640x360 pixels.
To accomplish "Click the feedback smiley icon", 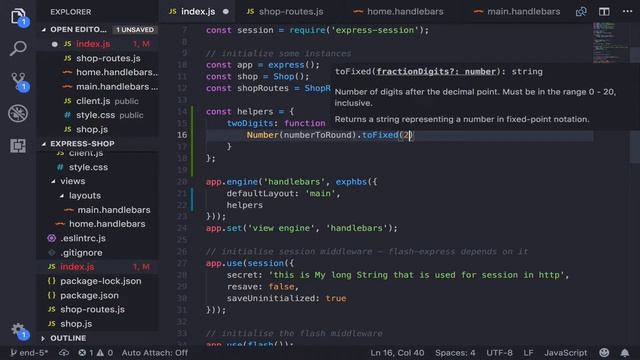I will pyautogui.click(x=604, y=353).
